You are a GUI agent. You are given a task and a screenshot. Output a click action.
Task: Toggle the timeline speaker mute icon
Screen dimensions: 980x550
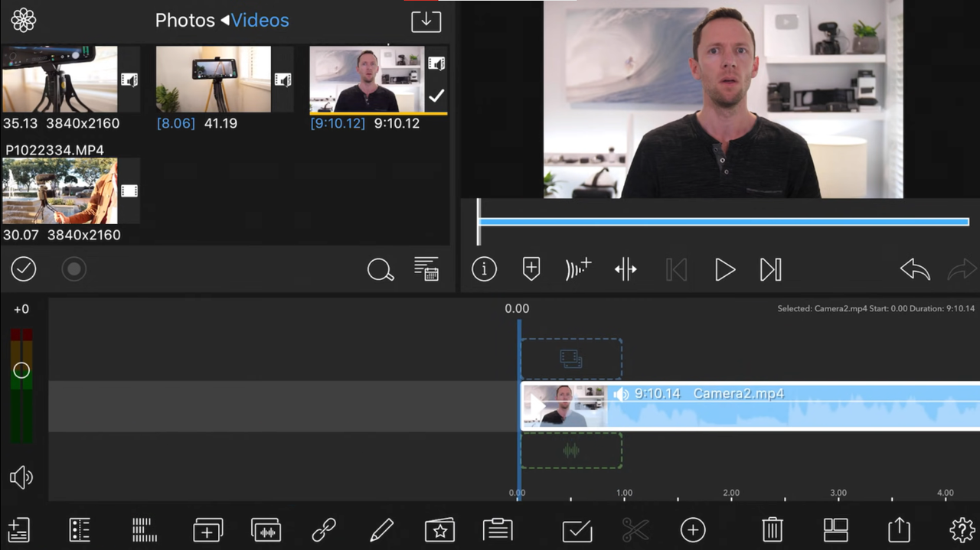click(21, 478)
